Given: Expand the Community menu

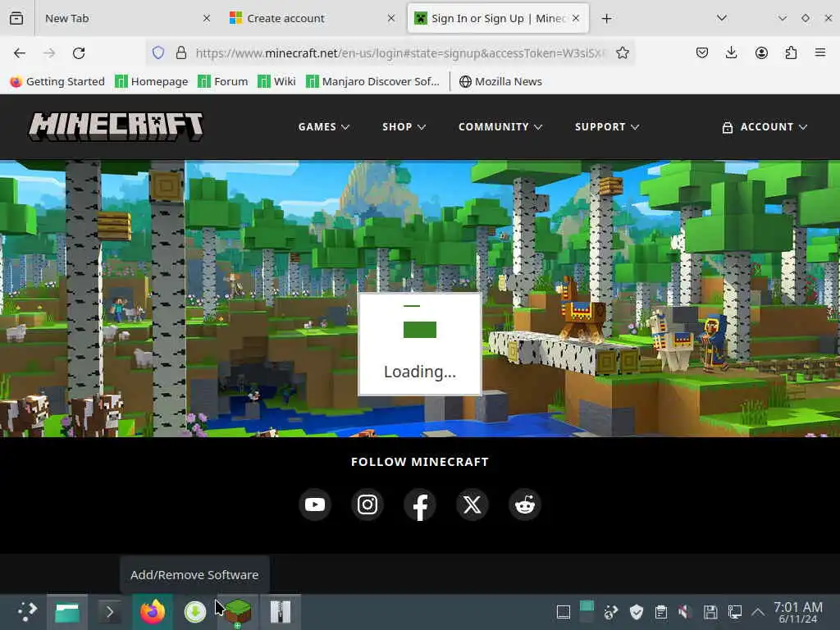Looking at the screenshot, I should coord(500,127).
